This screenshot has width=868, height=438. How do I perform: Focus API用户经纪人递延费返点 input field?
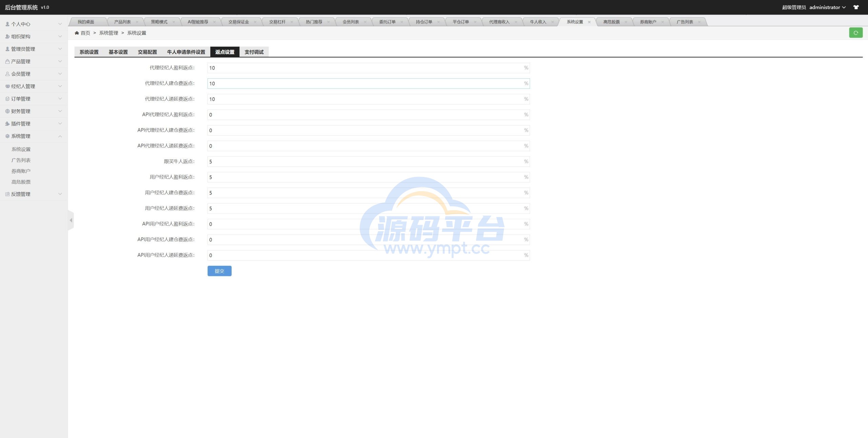[x=369, y=255]
